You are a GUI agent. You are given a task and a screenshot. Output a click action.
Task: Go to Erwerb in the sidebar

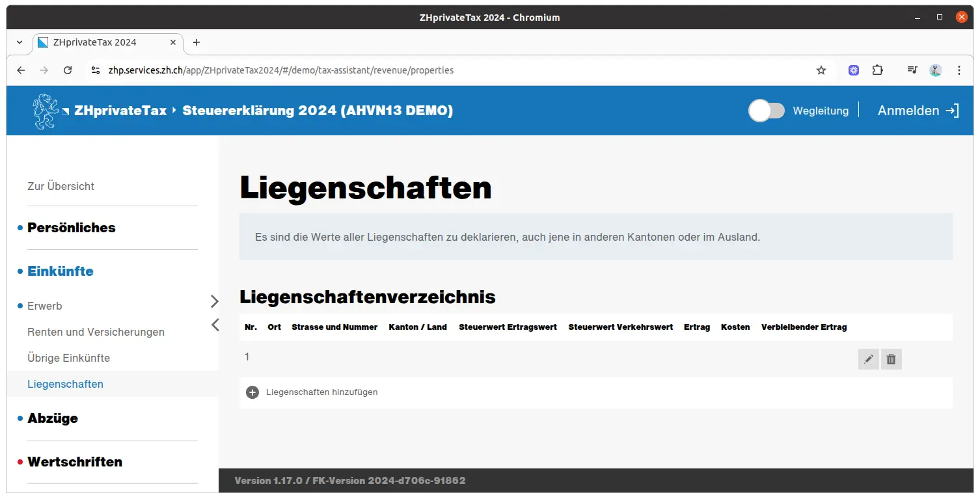(x=45, y=306)
